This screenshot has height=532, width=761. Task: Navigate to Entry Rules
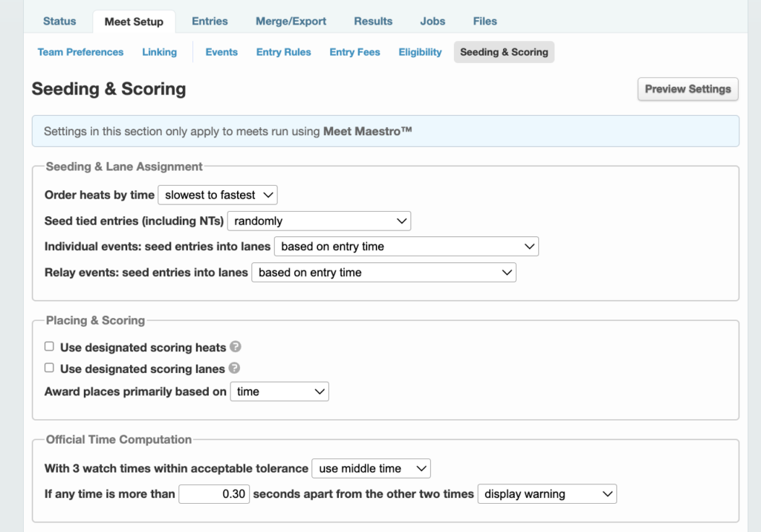(x=283, y=52)
